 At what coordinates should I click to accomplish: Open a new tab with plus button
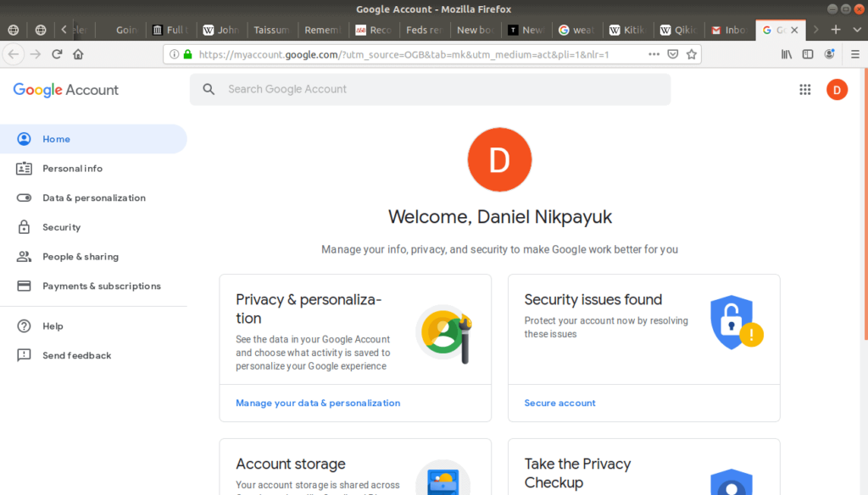[836, 30]
